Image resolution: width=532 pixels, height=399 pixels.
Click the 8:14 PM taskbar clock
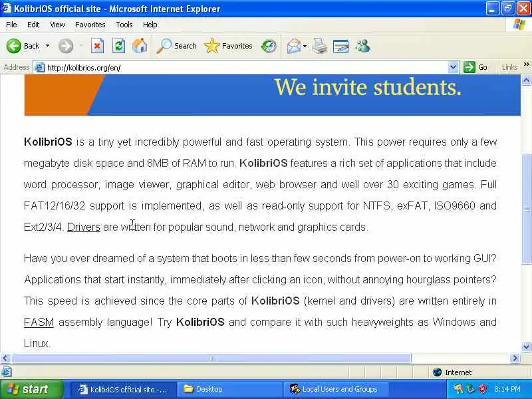click(507, 389)
